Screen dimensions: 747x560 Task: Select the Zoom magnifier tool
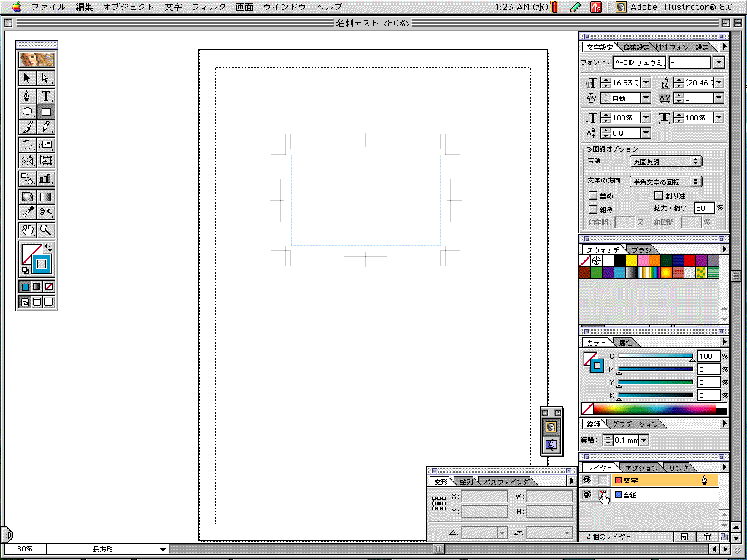pyautogui.click(x=46, y=230)
